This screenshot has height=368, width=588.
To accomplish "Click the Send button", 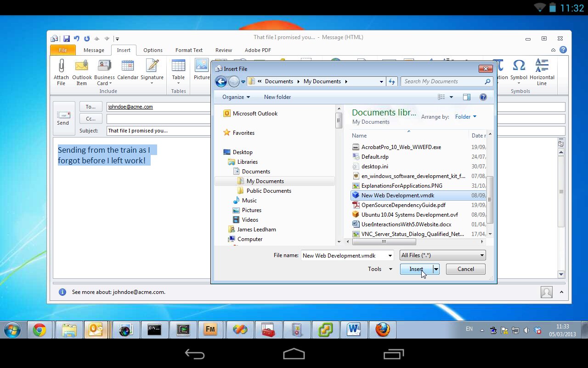I will [x=63, y=118].
